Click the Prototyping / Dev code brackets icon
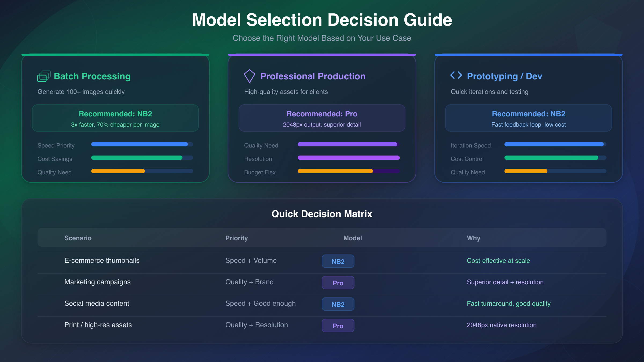644x362 pixels. (456, 75)
